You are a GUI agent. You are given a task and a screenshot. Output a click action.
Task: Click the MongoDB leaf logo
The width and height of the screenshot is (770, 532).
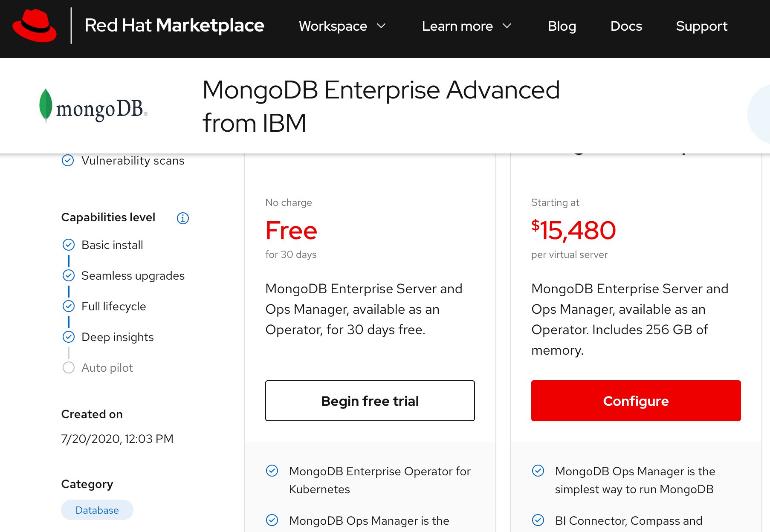tap(93, 106)
